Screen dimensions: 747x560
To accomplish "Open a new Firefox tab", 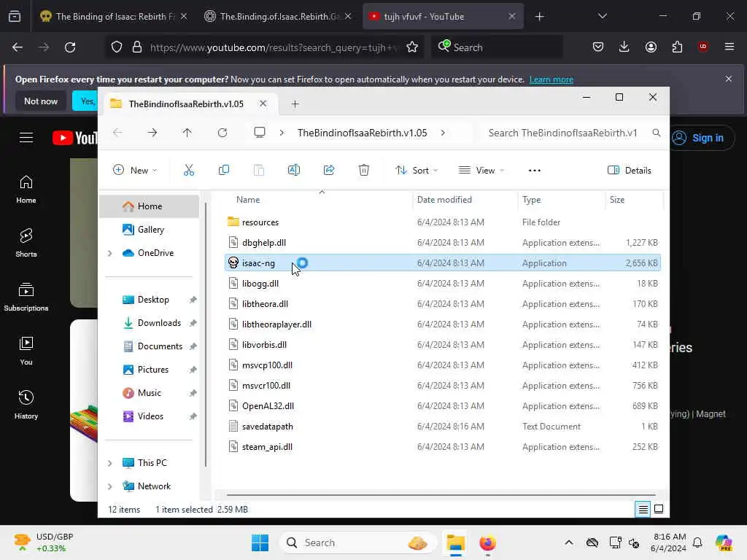I will 539,17.
